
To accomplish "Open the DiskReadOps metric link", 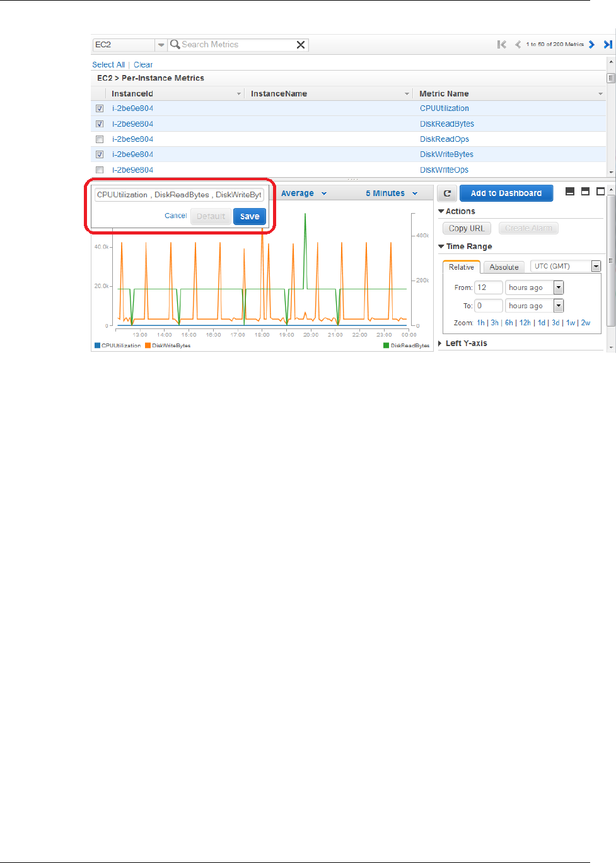I will click(x=445, y=139).
